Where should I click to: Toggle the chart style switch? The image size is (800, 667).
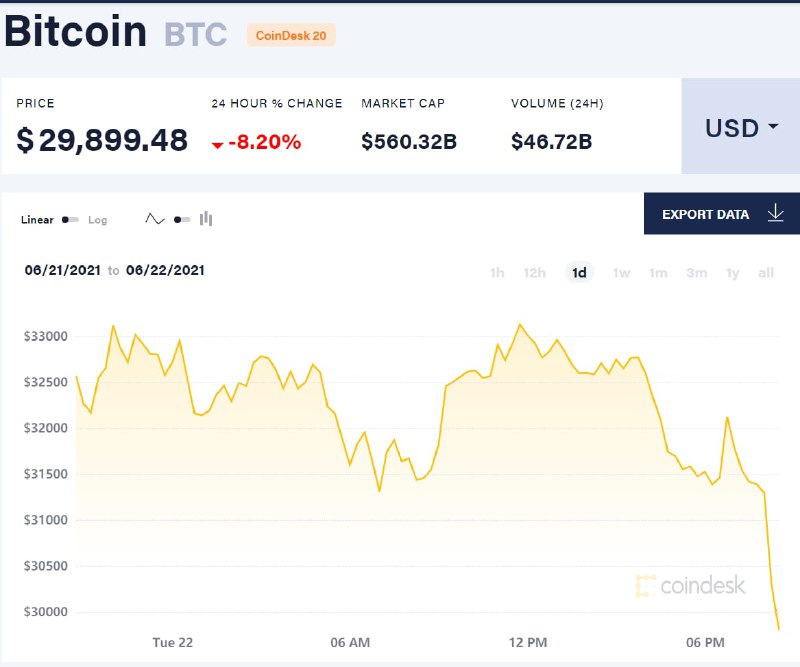pos(180,218)
